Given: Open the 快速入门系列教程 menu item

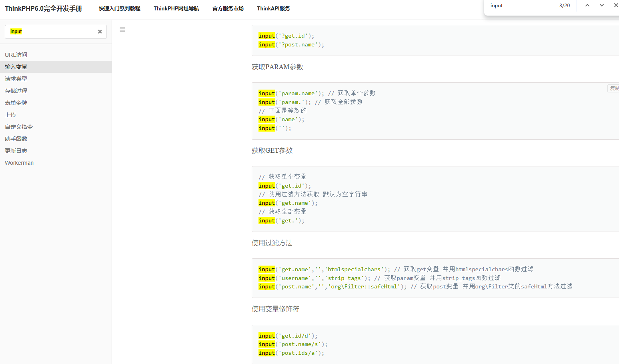Looking at the screenshot, I should point(120,8).
